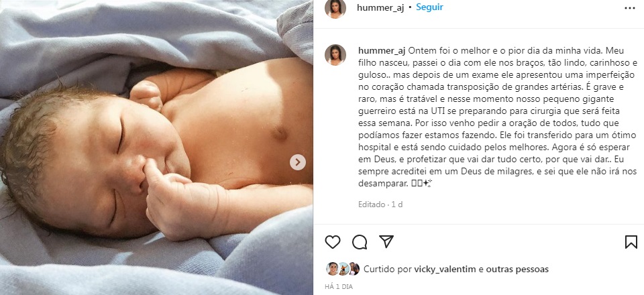
Task: Save the post with the bookmark icon
Action: pos(631,242)
